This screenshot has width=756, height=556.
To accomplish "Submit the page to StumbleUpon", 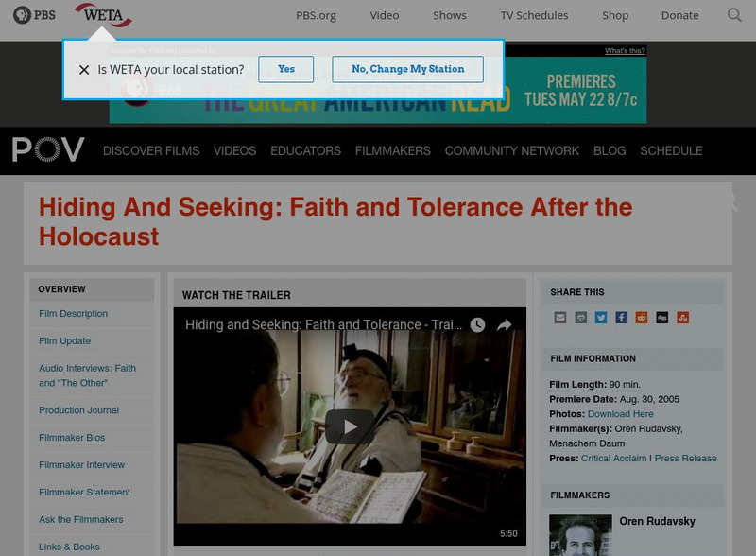I will point(681,318).
